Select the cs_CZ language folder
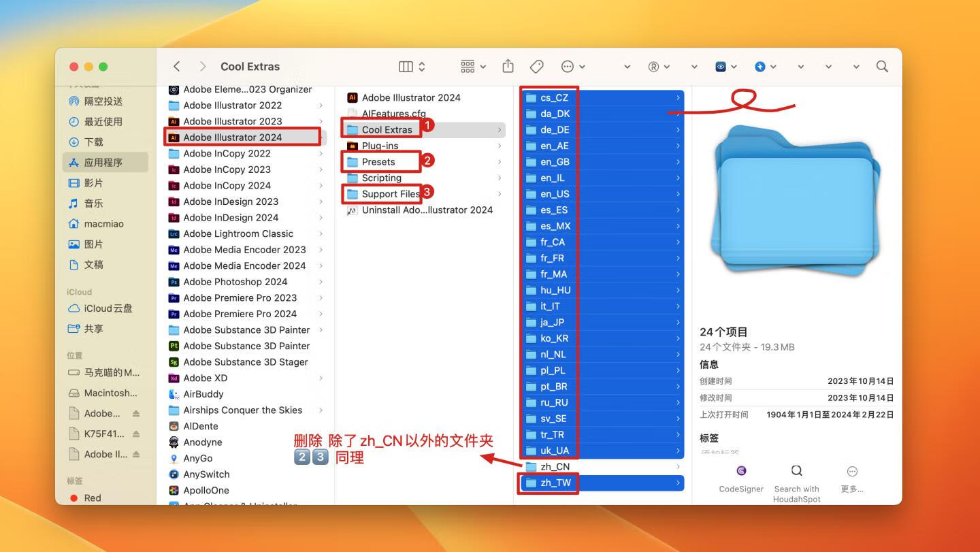Screen dimensions: 980x552 click(x=602, y=97)
